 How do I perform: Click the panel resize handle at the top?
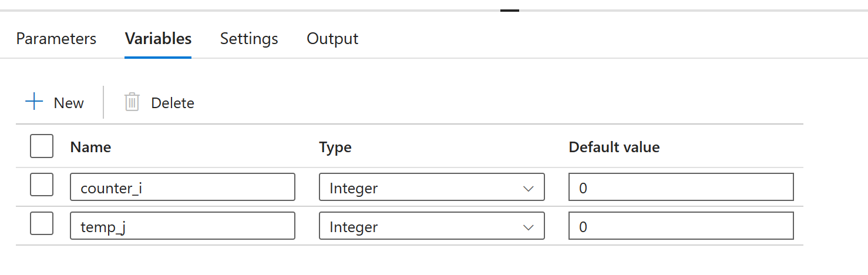509,10
